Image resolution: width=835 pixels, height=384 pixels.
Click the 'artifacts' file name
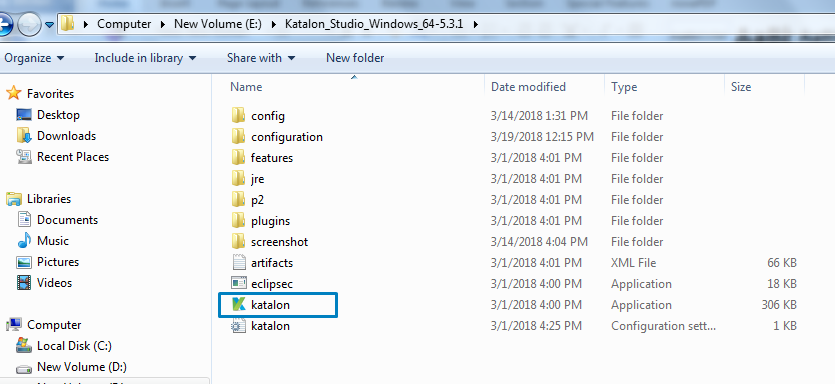click(x=272, y=263)
